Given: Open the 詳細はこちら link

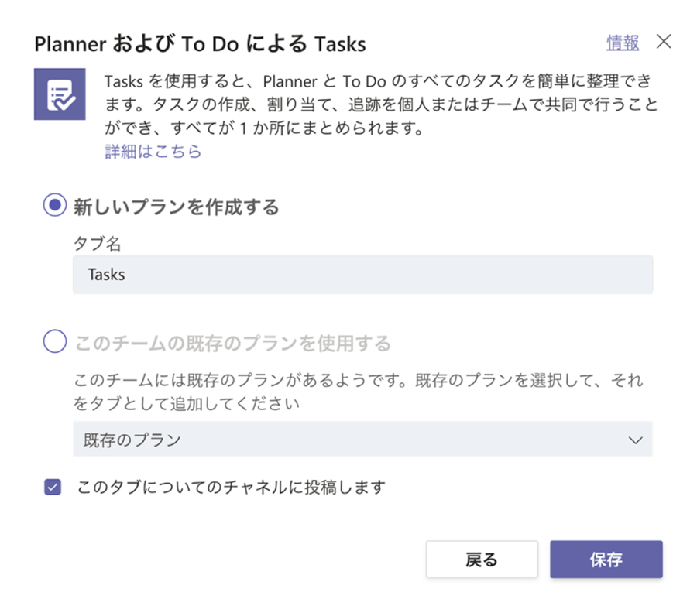Looking at the screenshot, I should coord(153,152).
